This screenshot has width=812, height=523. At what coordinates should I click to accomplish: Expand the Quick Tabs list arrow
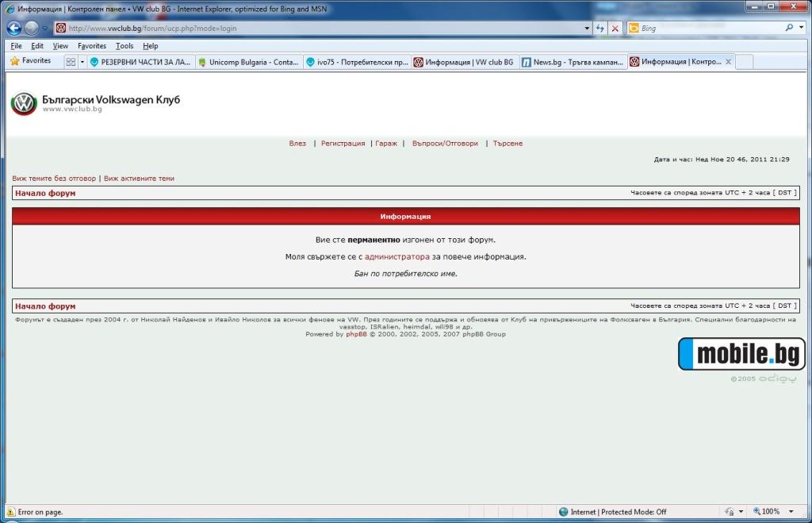coord(81,61)
